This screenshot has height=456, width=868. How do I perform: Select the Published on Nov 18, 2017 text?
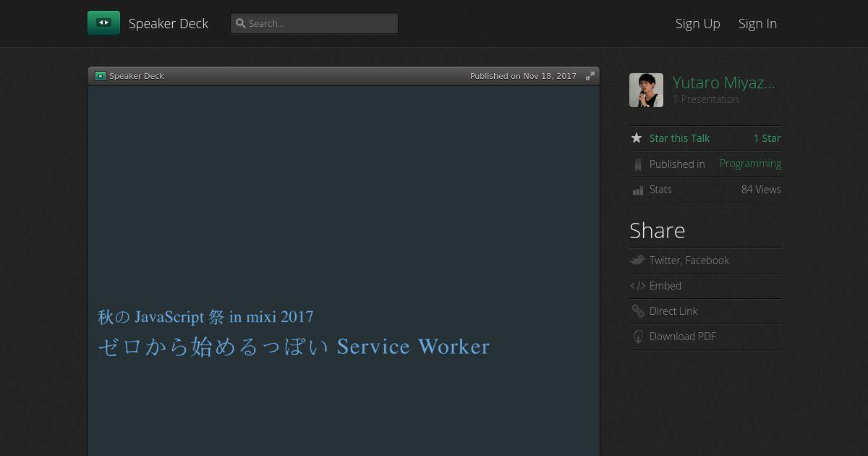[x=523, y=76]
